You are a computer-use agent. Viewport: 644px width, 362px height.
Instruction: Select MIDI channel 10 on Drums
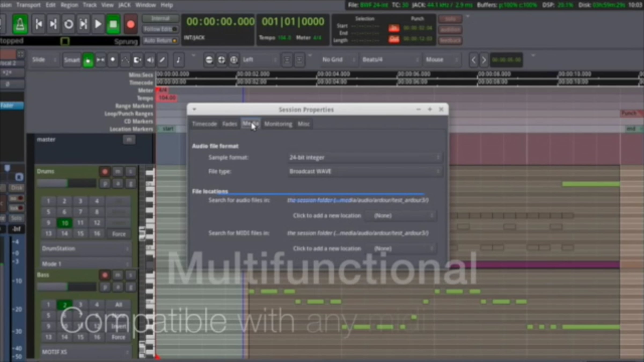point(65,223)
